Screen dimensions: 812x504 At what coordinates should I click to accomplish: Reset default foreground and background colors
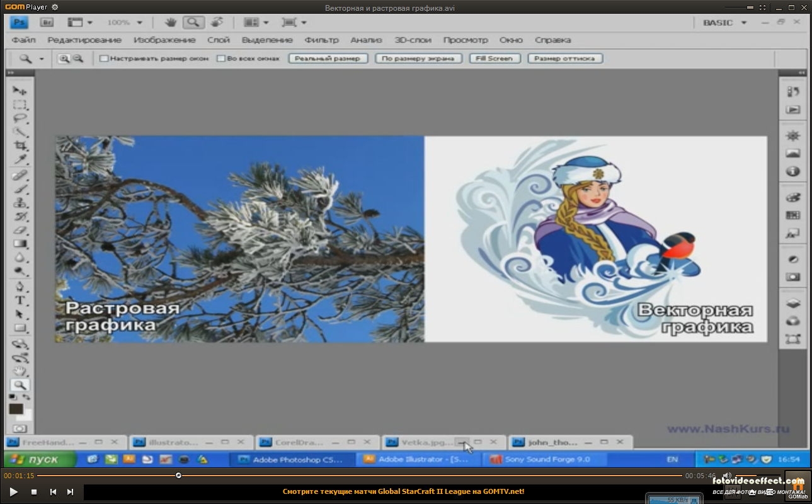click(13, 397)
